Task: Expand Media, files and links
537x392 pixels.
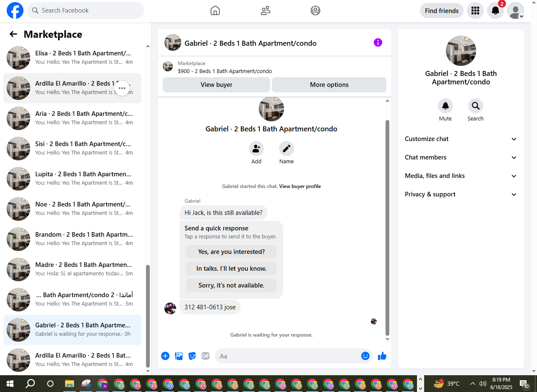Action: pyautogui.click(x=461, y=176)
